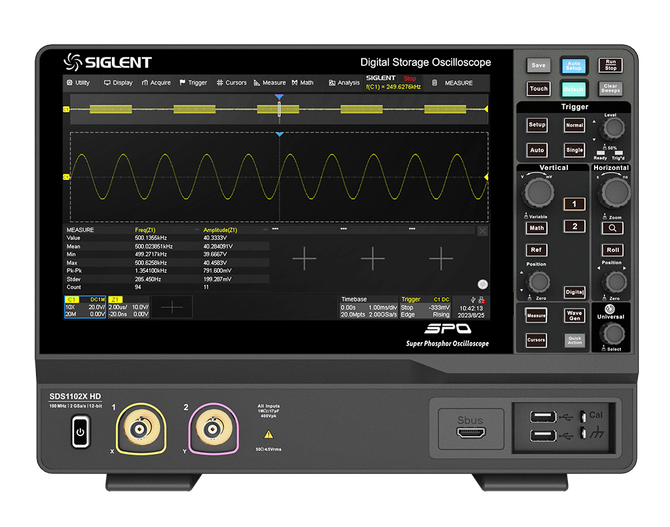Open the Timebase settings box
Image resolution: width=670 pixels, height=527 pixels.
tap(369, 307)
